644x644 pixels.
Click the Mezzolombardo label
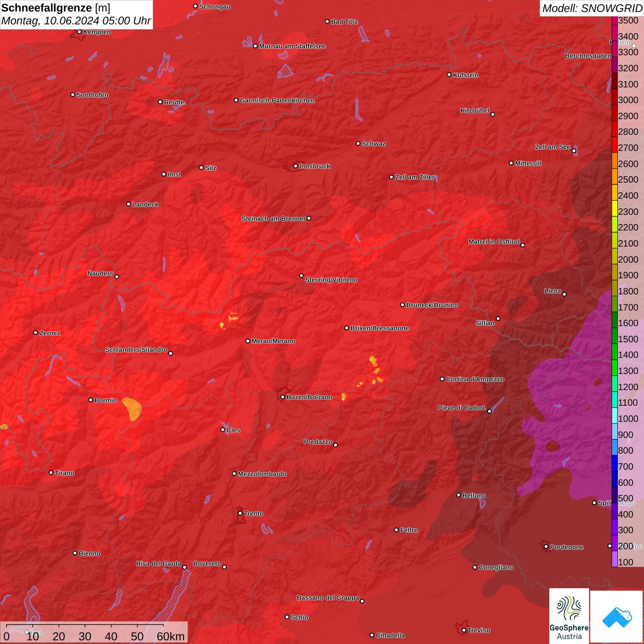tap(263, 474)
